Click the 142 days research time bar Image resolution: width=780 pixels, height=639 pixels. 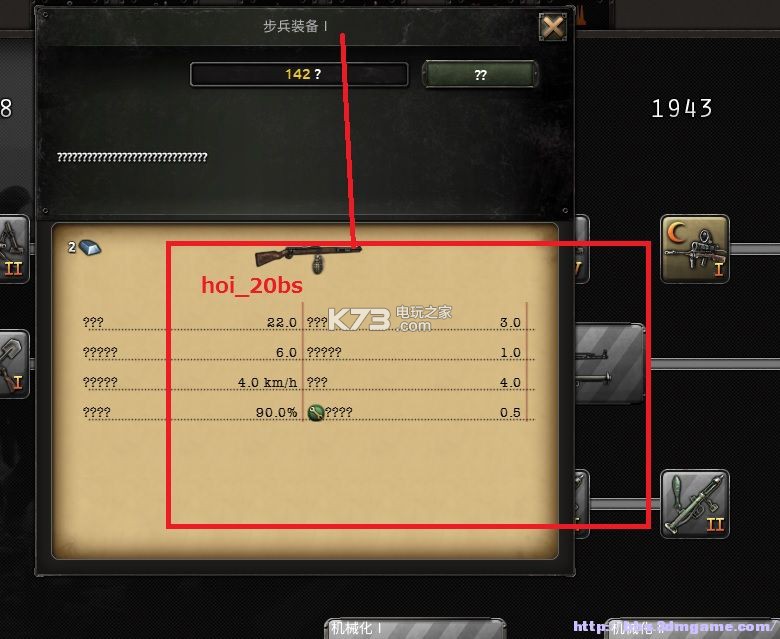[299, 74]
